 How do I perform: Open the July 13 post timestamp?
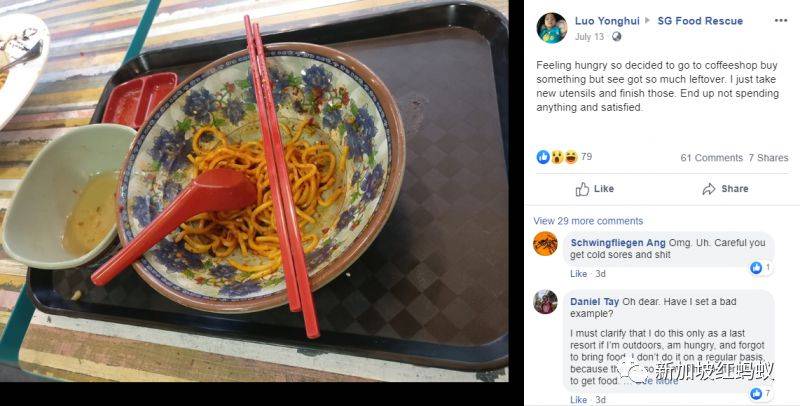click(x=589, y=37)
